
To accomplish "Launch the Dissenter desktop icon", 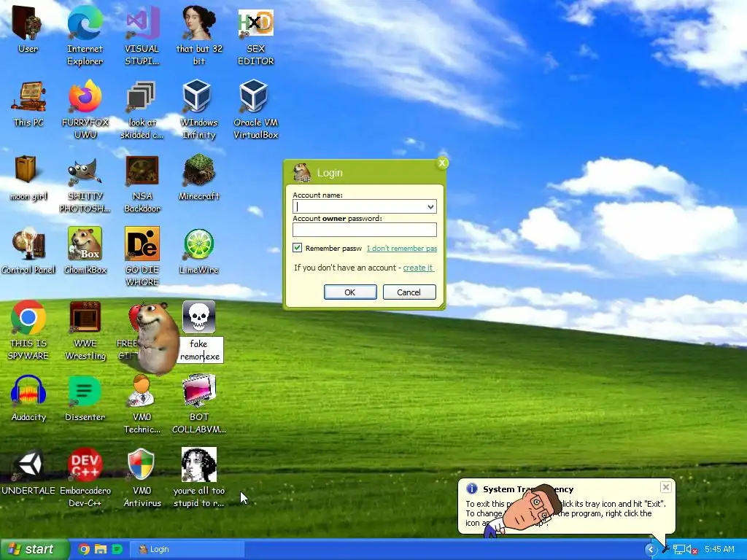I will point(85,391).
